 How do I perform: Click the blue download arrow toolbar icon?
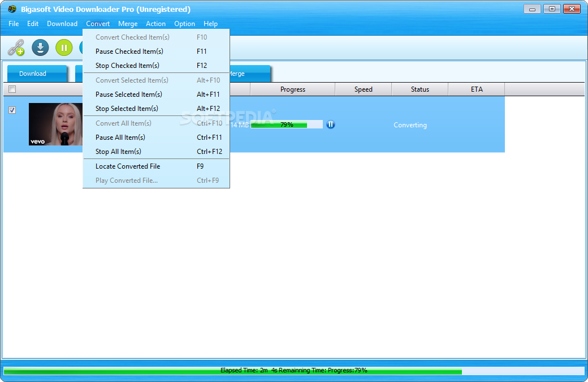(x=40, y=48)
